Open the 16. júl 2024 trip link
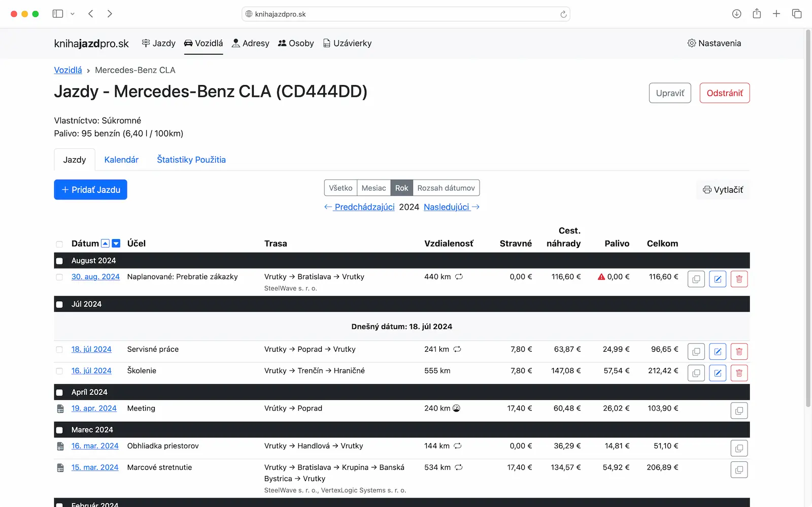This screenshot has width=812, height=507. 91,370
